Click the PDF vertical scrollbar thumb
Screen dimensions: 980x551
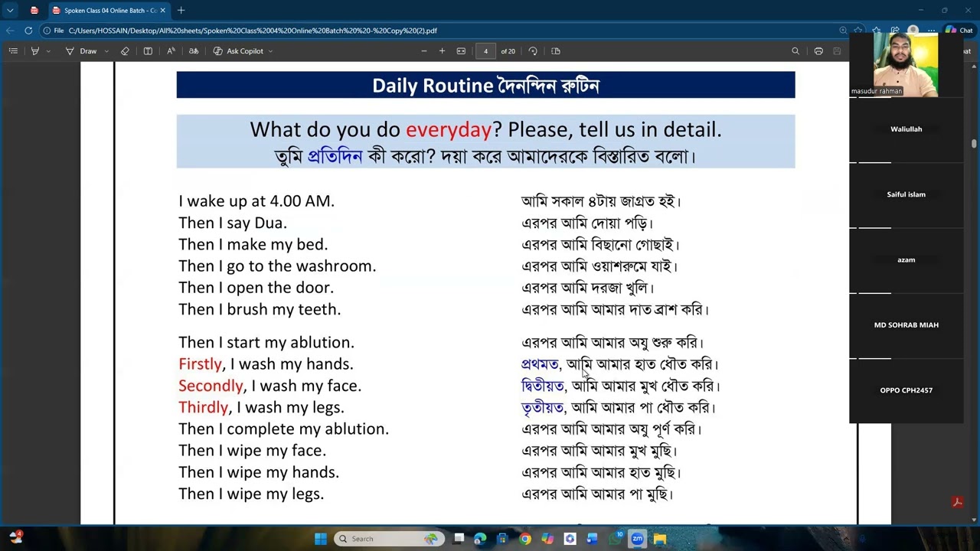click(974, 143)
